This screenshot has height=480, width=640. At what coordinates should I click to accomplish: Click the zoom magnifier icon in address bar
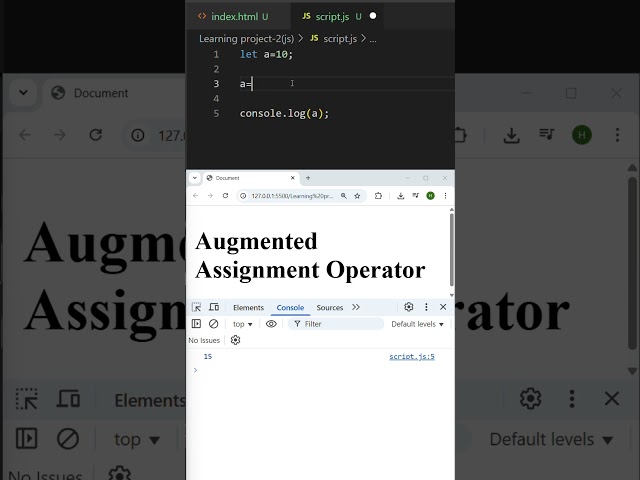[344, 196]
